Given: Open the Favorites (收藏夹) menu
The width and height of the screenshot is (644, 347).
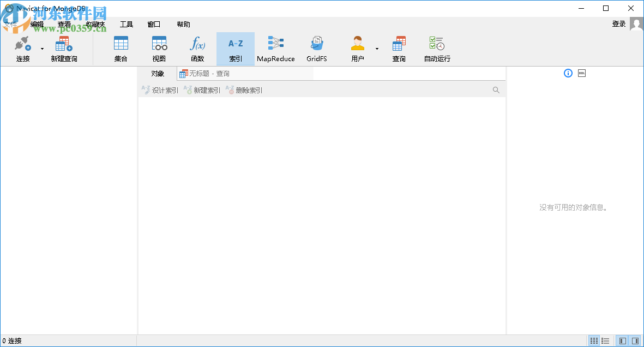Looking at the screenshot, I should 95,24.
